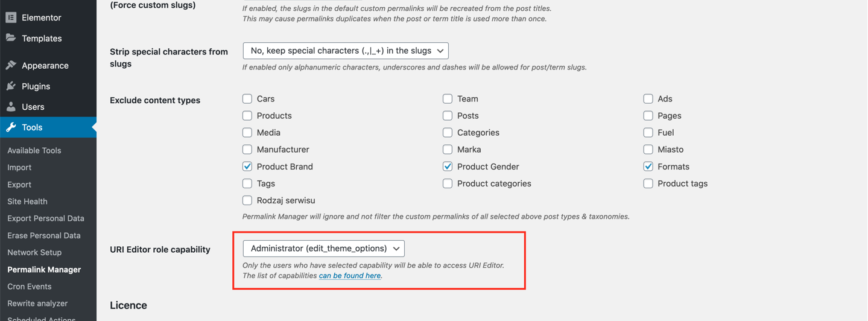868x321 pixels.
Task: Click the Templates folder icon
Action: coord(11,38)
